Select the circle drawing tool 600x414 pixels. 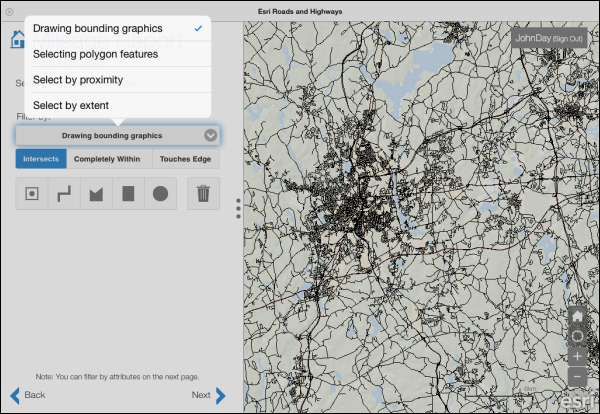click(x=160, y=194)
